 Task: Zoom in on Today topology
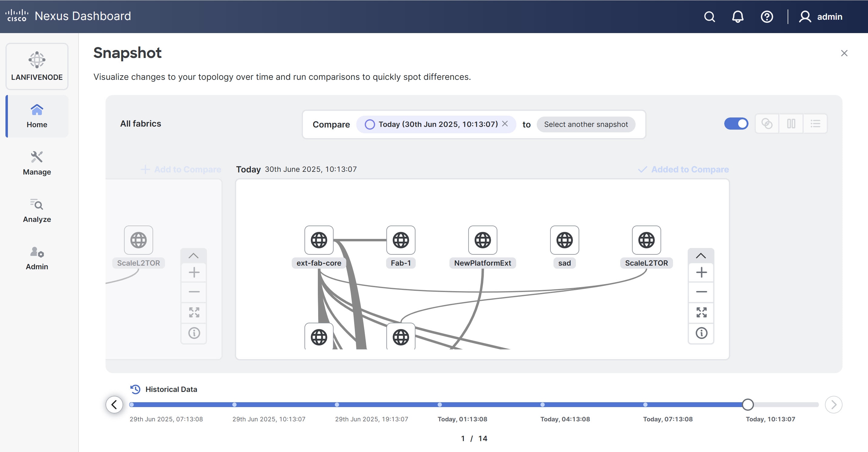[701, 272]
